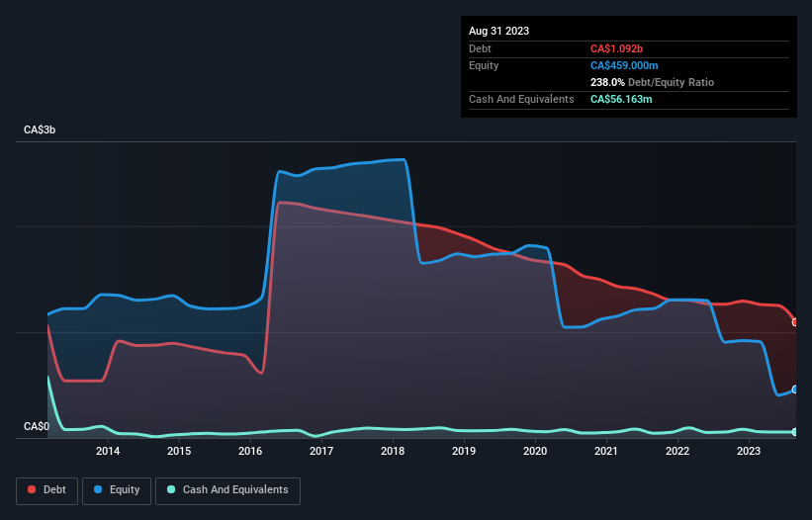Click the Cash And Equivalents tooltip label
Viewport: 812px width, 520px height.
[x=521, y=99]
